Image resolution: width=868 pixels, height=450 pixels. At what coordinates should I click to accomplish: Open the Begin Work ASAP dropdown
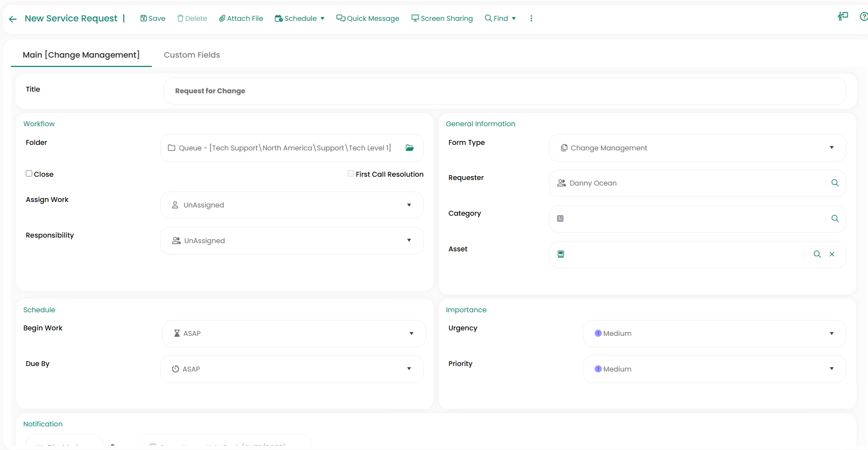[294, 334]
